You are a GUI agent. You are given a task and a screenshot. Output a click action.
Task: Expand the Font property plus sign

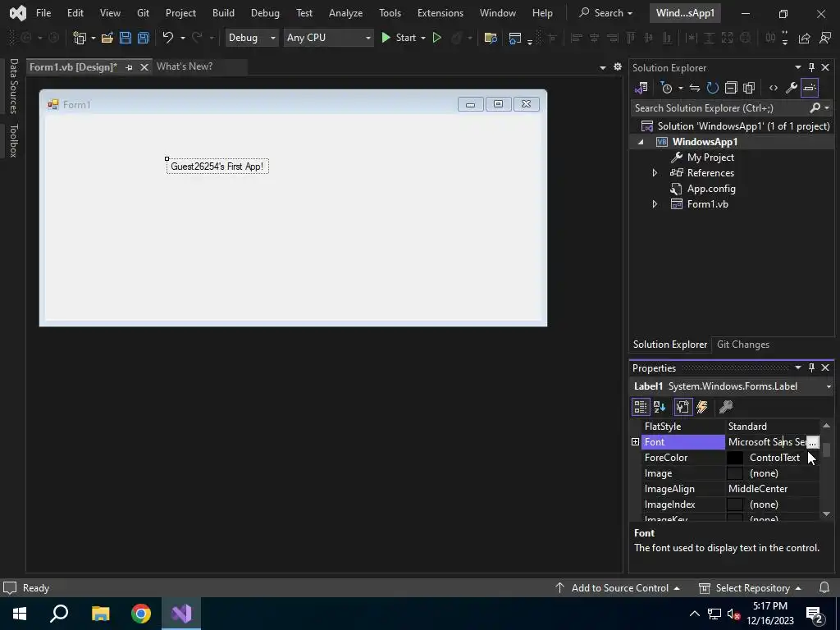(636, 442)
